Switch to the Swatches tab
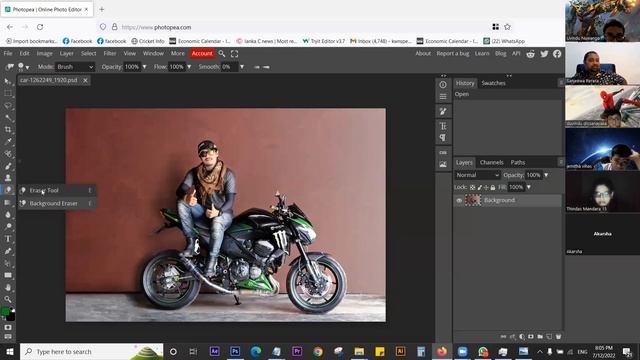The height and width of the screenshot is (360, 640). coord(493,83)
